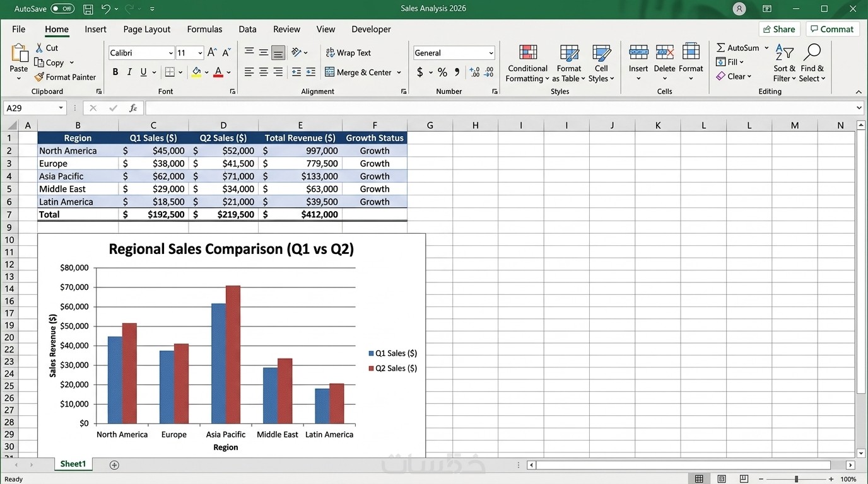This screenshot has height=484, width=868.
Task: Toggle Italic formatting
Action: (129, 72)
